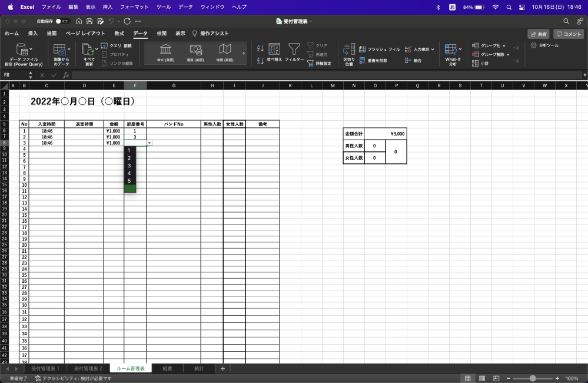Viewport: 588px width, 383px height.
Task: Open the What-If analysis dropdown
Action: pos(460,48)
